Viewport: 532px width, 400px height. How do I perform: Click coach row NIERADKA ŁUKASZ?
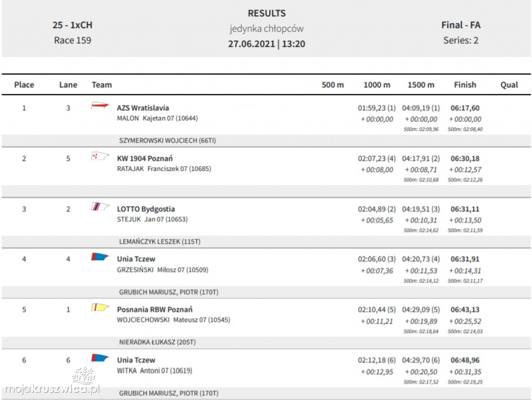pyautogui.click(x=157, y=342)
